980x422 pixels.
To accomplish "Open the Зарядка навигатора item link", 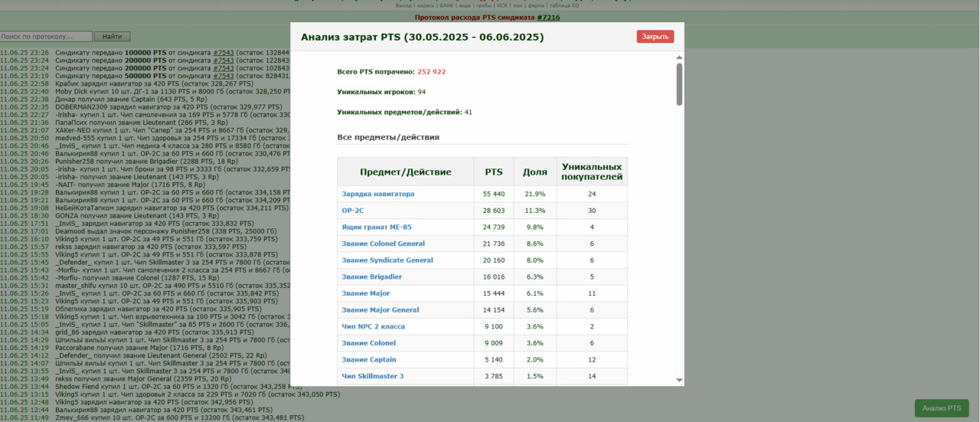I will pyautogui.click(x=378, y=194).
